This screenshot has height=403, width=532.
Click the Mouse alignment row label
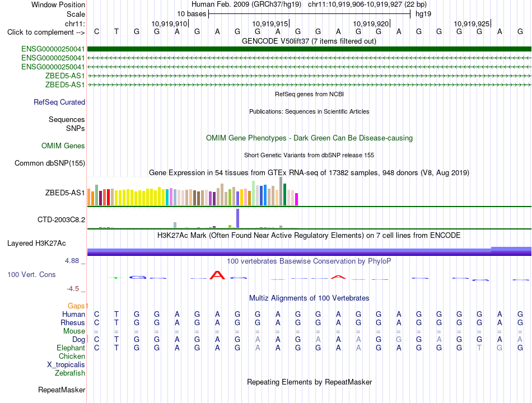(74, 331)
